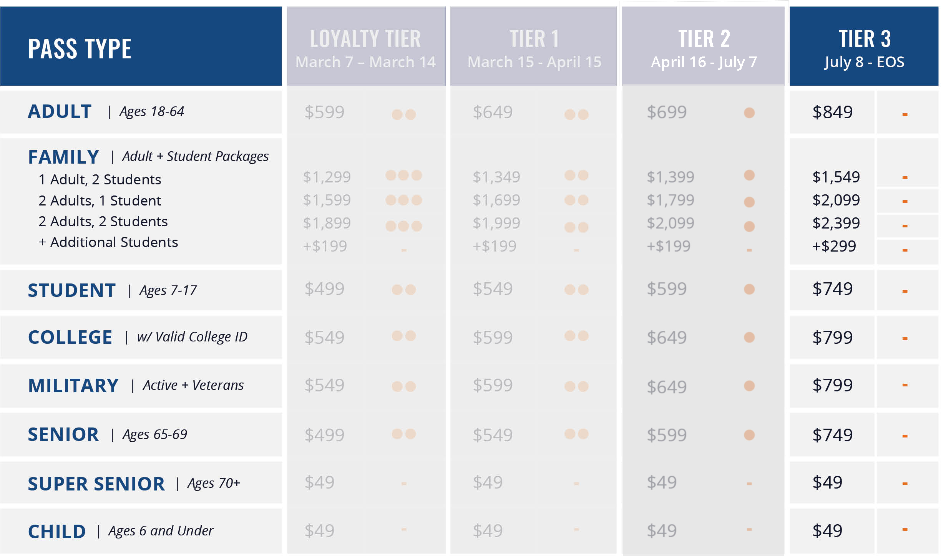941x560 pixels.
Task: Click the Tier 2 dot beside Student $599
Action: point(749,289)
